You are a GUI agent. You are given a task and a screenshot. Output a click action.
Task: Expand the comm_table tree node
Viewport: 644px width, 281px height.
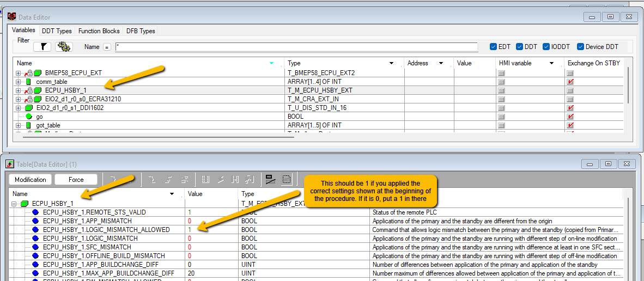[x=18, y=82]
